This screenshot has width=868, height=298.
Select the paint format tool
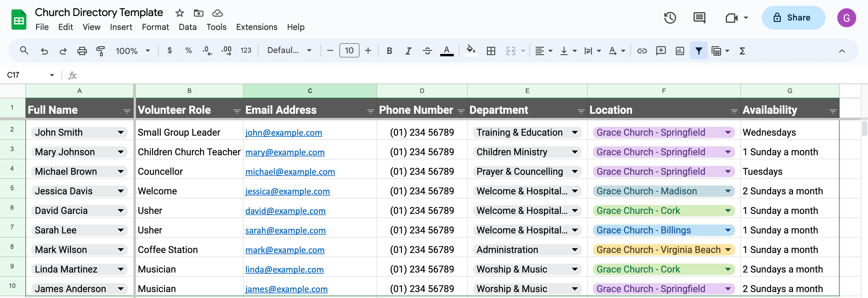click(101, 51)
